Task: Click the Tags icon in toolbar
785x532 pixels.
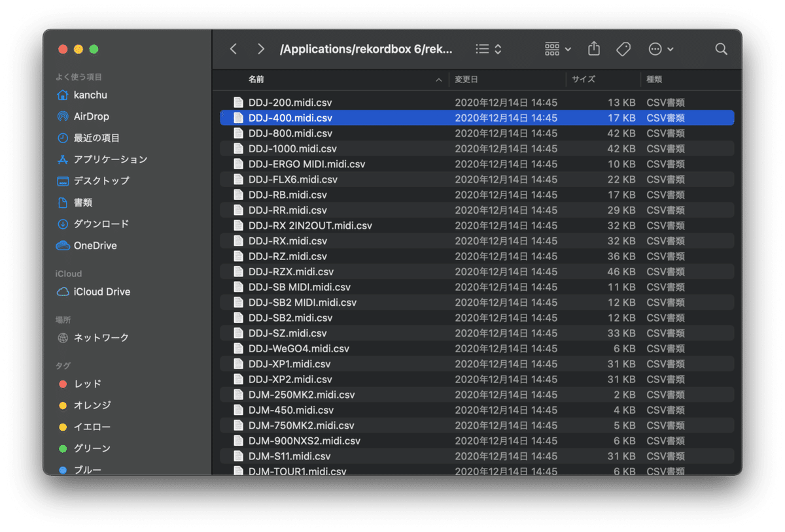Action: tap(623, 49)
